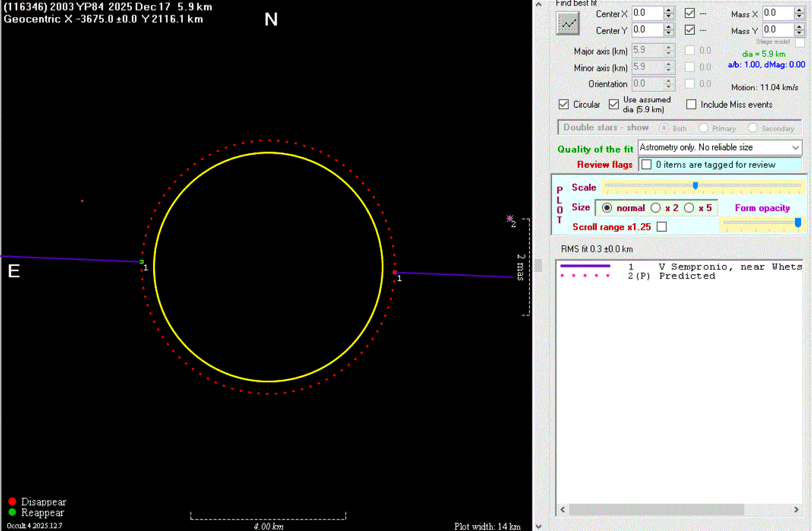Click the red Disappear event marker on the chord
812x531 pixels.
[x=395, y=272]
